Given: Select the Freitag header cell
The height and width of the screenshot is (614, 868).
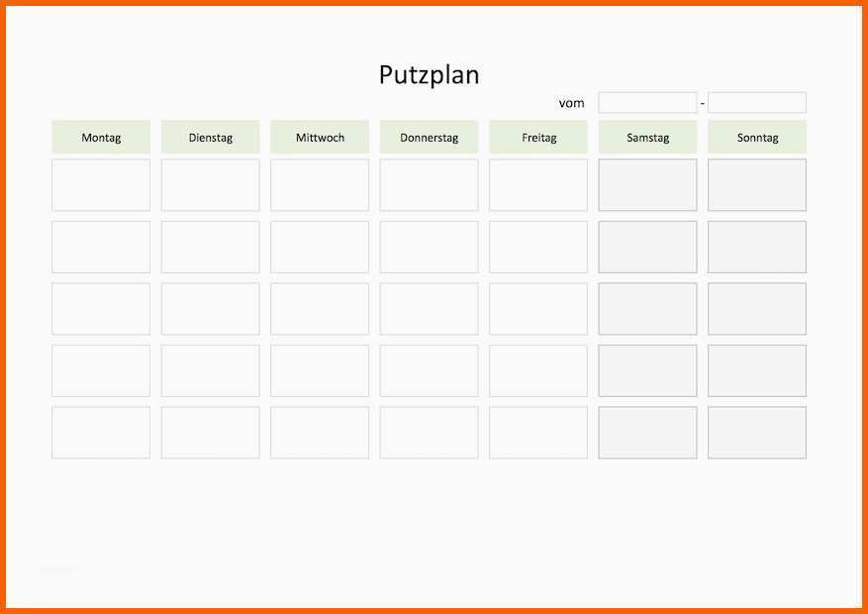Looking at the screenshot, I should pyautogui.click(x=538, y=137).
